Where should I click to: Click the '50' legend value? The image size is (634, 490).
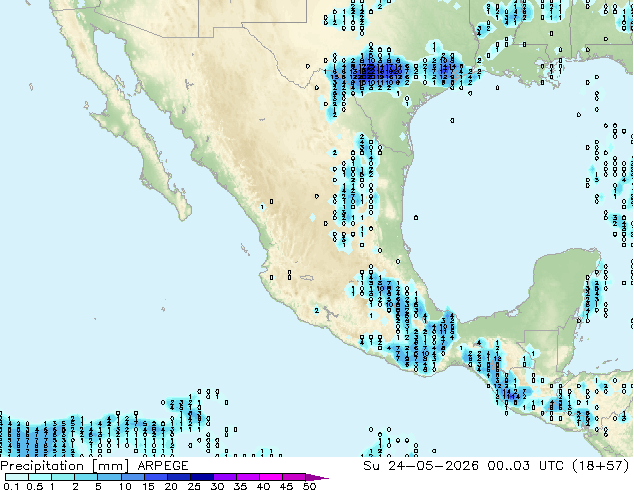click(x=309, y=486)
